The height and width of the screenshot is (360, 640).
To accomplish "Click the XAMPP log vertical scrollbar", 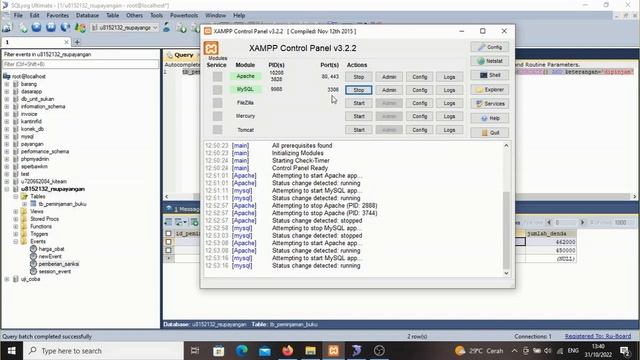I will click(506, 230).
